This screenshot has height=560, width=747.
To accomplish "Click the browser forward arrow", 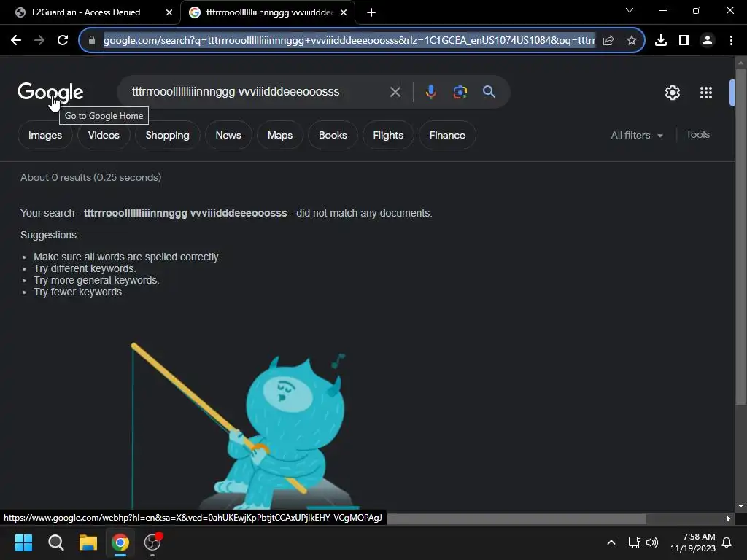I will click(x=39, y=41).
